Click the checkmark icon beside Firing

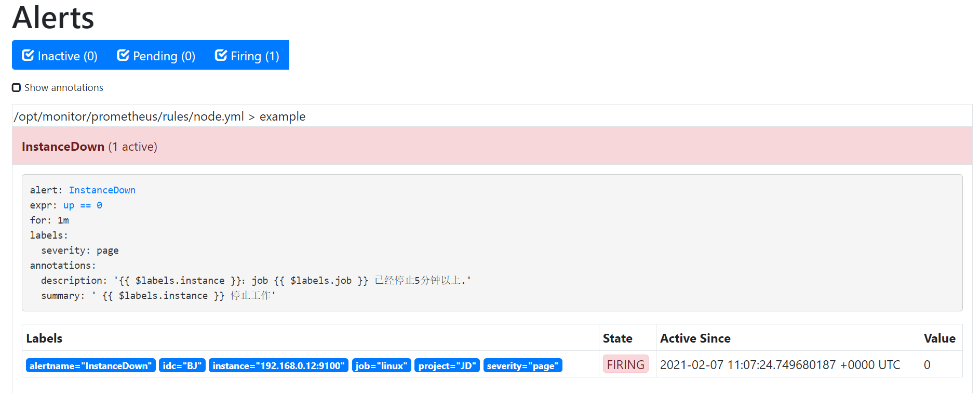pyautogui.click(x=221, y=55)
